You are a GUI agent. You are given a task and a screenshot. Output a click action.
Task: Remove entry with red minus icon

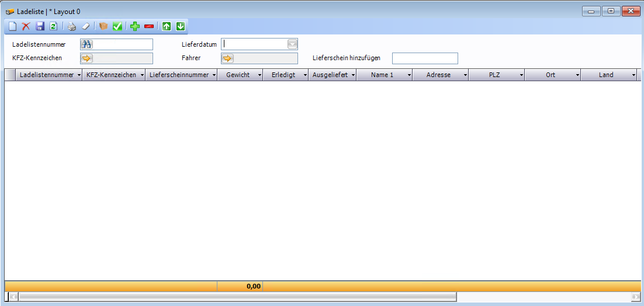pyautogui.click(x=149, y=26)
